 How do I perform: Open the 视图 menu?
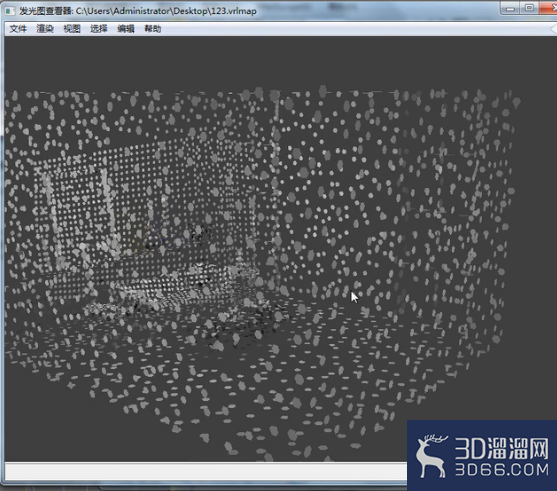pos(72,28)
